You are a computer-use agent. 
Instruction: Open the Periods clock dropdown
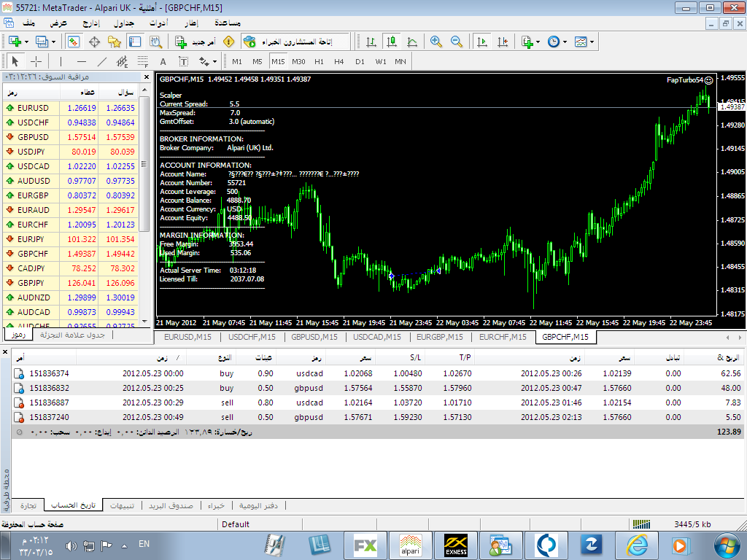coord(557,42)
